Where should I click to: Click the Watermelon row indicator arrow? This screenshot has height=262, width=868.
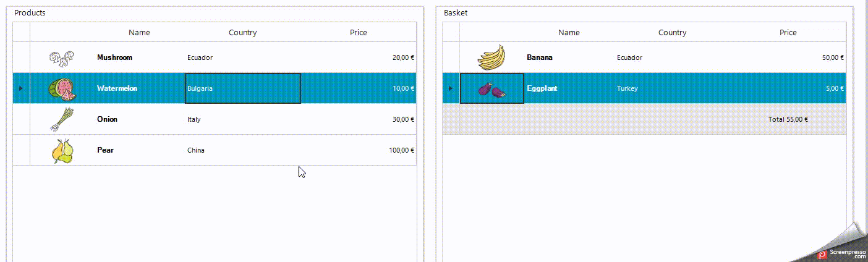21,88
